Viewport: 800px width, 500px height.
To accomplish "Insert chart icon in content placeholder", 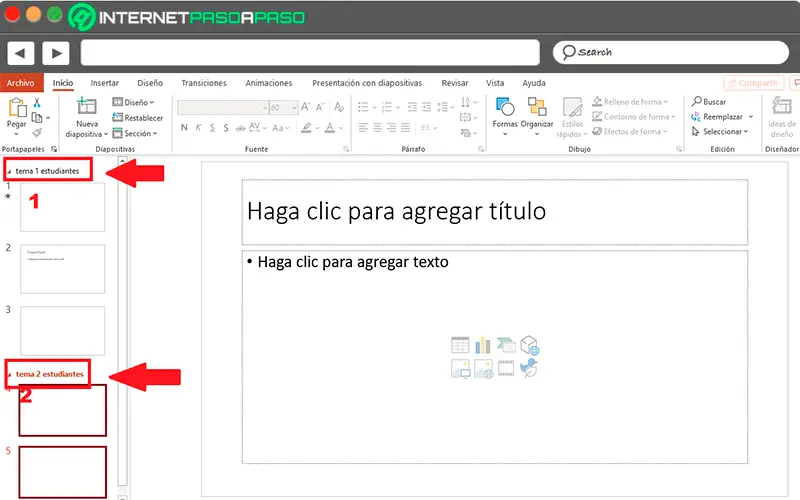I will (483, 345).
